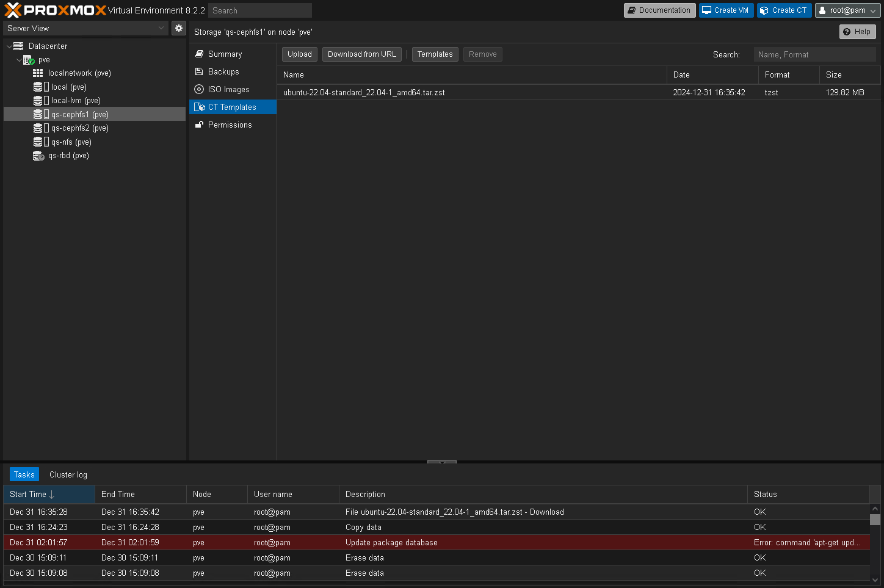The width and height of the screenshot is (884, 588).
Task: Click the task log vertical scrollbar
Action: pyautogui.click(x=875, y=520)
